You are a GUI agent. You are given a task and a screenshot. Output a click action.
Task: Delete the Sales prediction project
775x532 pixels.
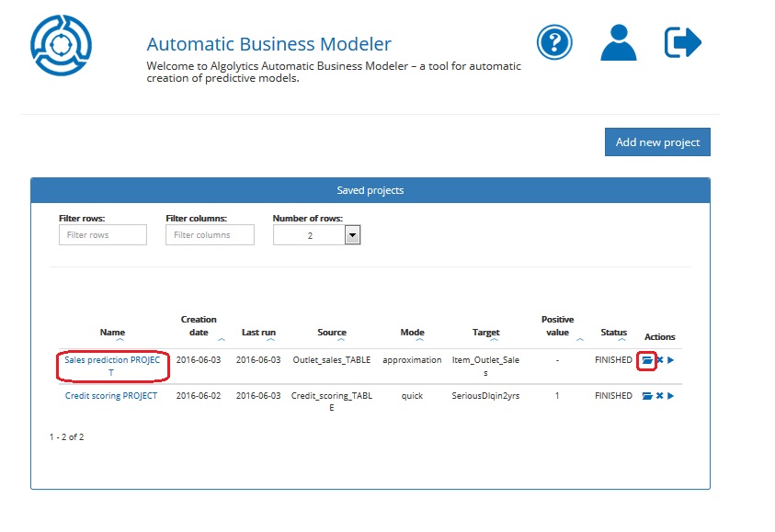(660, 360)
